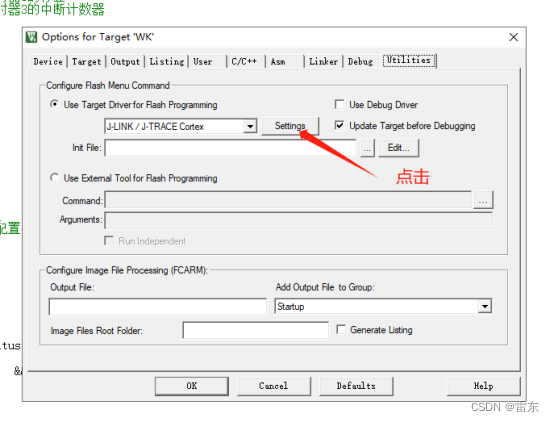Open the Debug tab
This screenshot has width=554, height=422.
pos(360,61)
